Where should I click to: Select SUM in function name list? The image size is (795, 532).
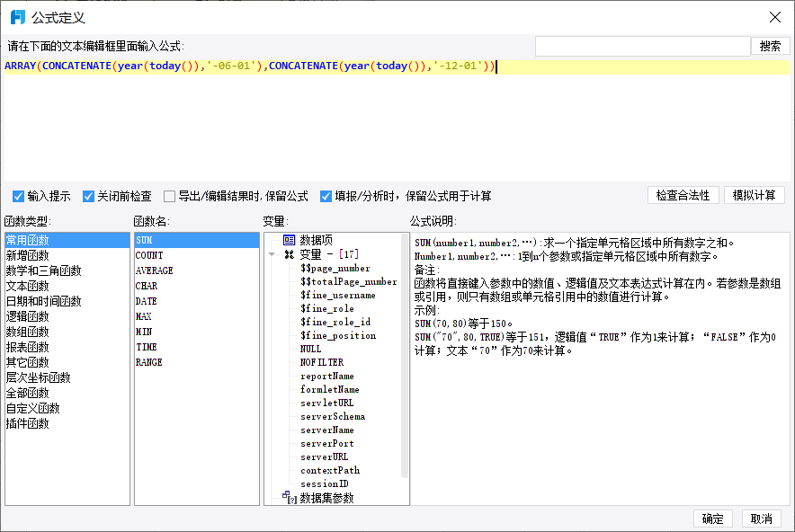197,240
